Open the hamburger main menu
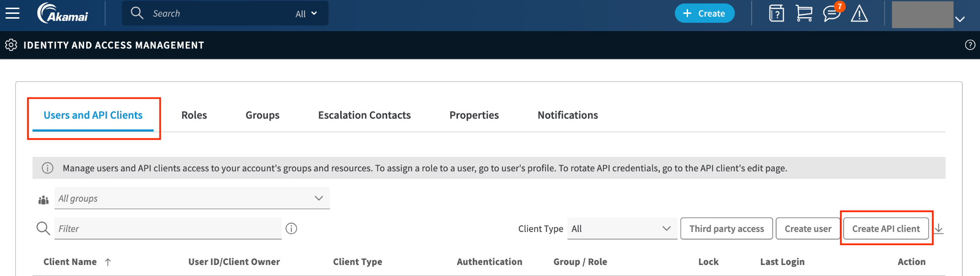 pyautogui.click(x=12, y=13)
